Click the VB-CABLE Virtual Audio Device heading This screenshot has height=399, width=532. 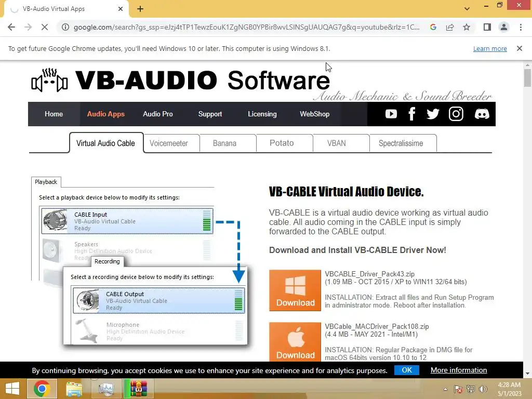[x=346, y=192]
